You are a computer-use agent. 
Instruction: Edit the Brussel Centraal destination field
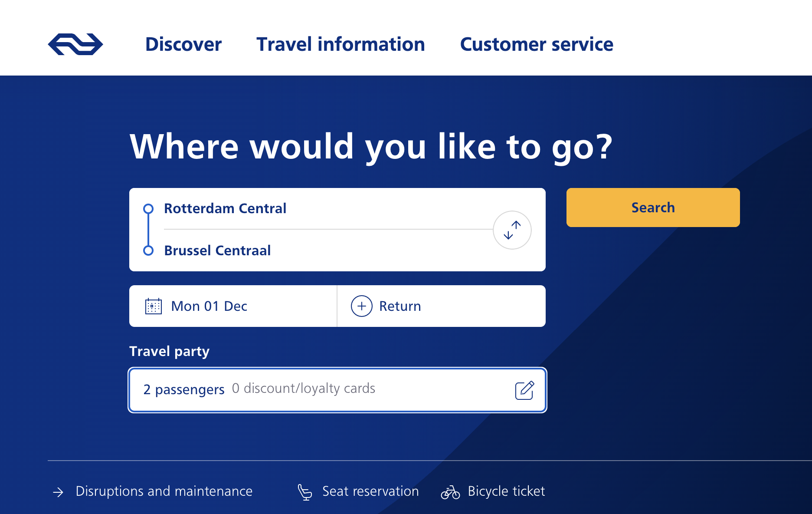point(217,250)
